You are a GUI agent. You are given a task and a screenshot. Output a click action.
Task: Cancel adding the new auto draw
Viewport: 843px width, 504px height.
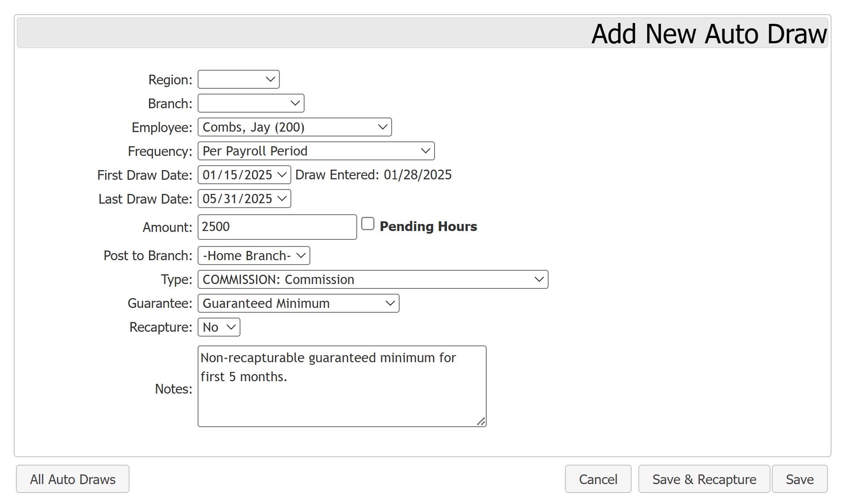[598, 479]
